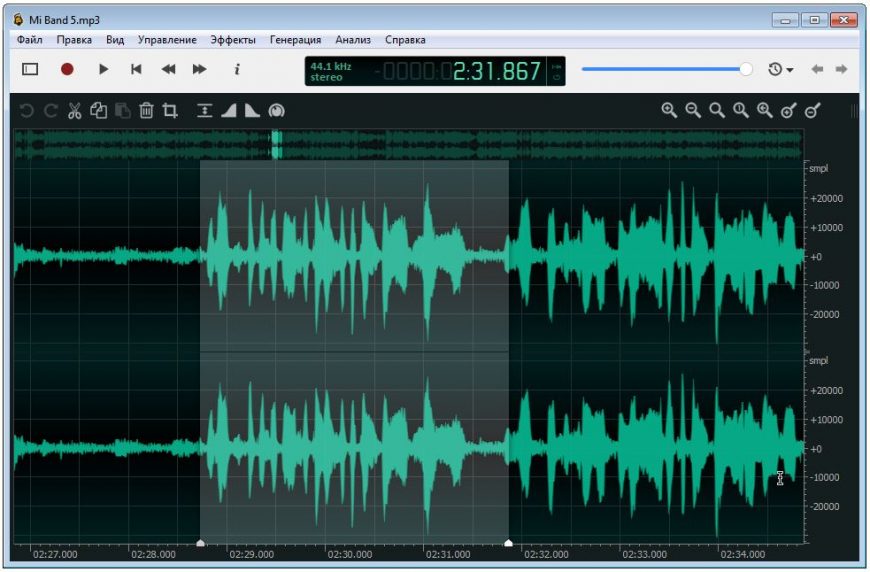
Task: Click the Zoom Out magnifier icon
Action: pyautogui.click(x=693, y=111)
